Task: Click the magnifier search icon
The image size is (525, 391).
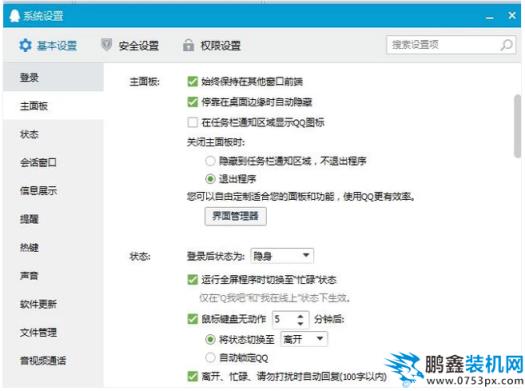Action: tap(506, 45)
